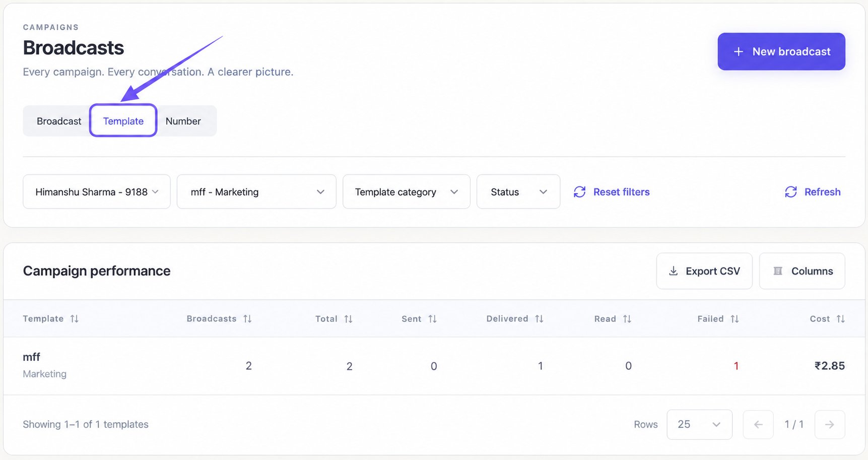868x460 pixels.
Task: Go to previous page arrow
Action: coord(758,425)
